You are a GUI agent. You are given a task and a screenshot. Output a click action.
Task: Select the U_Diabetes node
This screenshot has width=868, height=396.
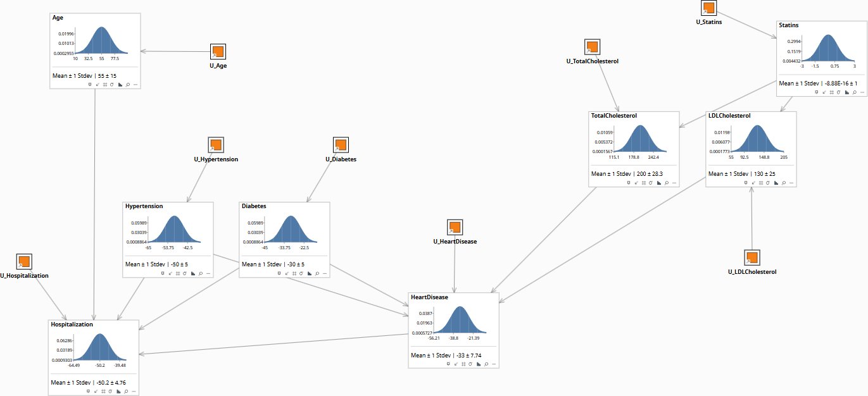coord(341,145)
